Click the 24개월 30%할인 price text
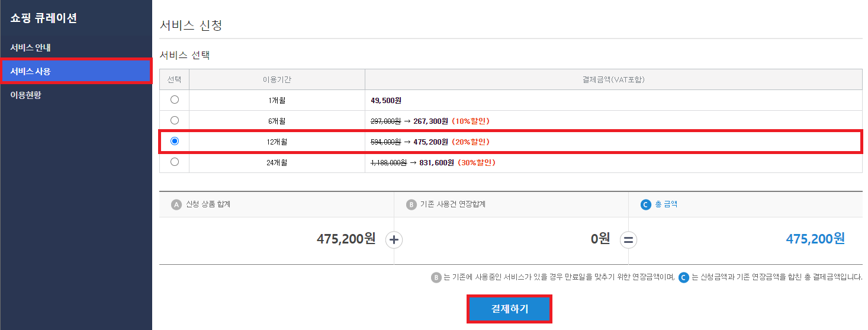The image size is (868, 330). coord(475,162)
